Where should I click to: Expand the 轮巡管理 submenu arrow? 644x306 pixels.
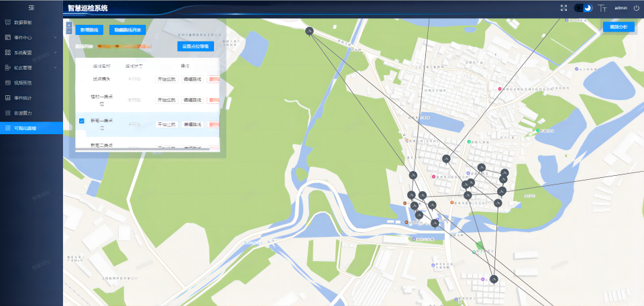[x=55, y=68]
